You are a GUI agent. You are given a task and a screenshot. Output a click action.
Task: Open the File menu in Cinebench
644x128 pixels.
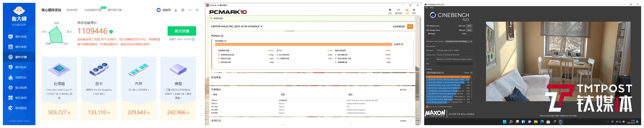click(x=427, y=7)
